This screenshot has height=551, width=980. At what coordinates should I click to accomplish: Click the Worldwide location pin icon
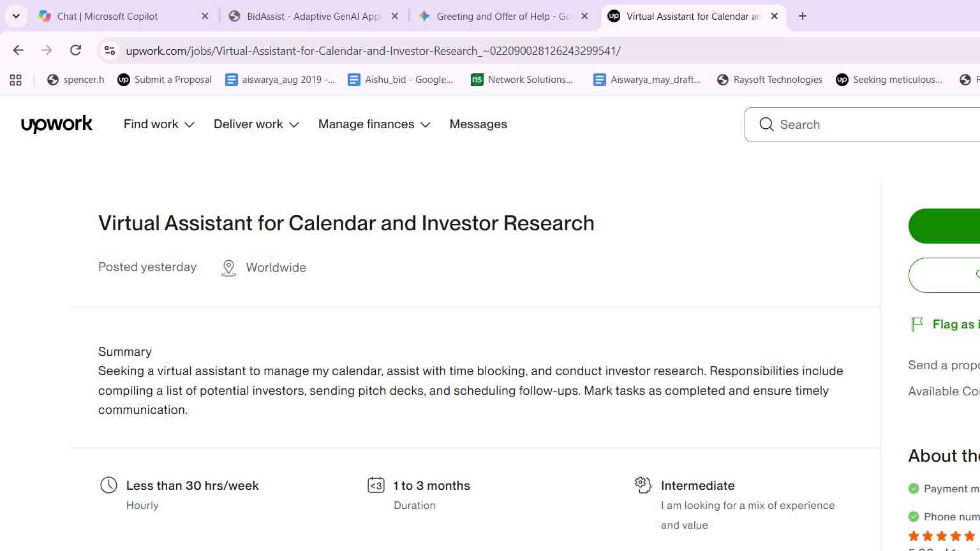coord(228,268)
